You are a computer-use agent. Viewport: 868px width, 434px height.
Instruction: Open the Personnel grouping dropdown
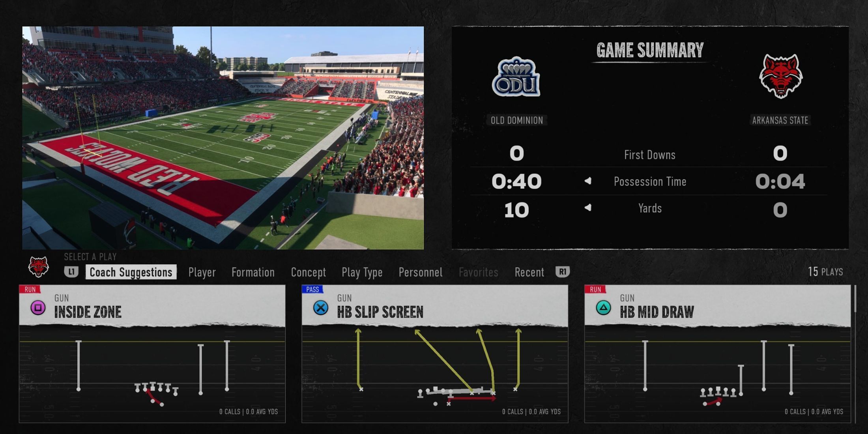coord(420,272)
